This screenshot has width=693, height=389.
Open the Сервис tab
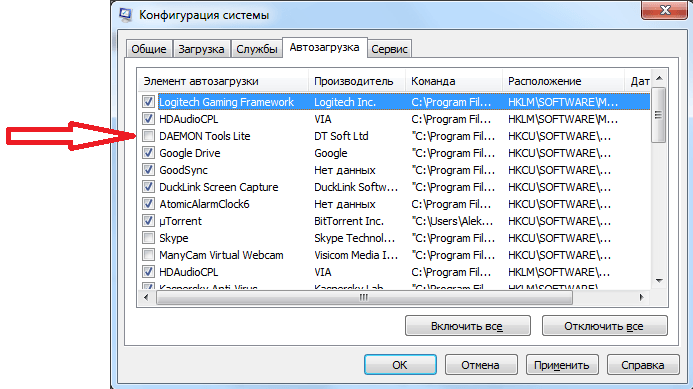(x=389, y=49)
